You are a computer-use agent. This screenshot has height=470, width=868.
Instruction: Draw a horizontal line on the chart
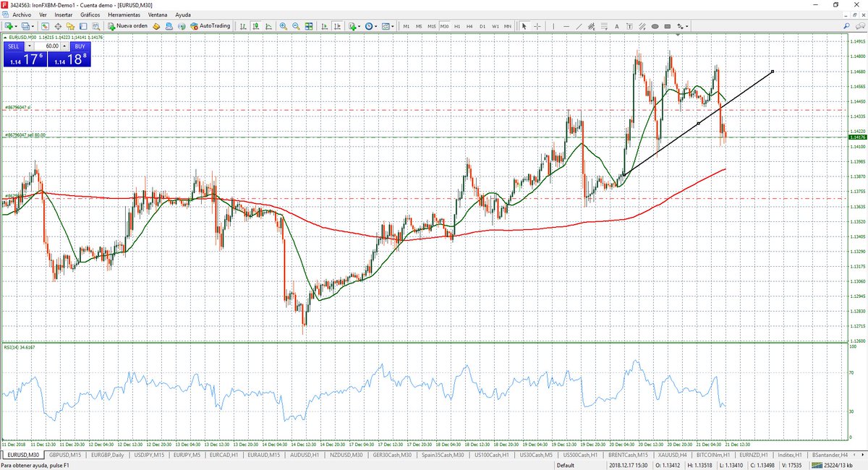(567, 26)
